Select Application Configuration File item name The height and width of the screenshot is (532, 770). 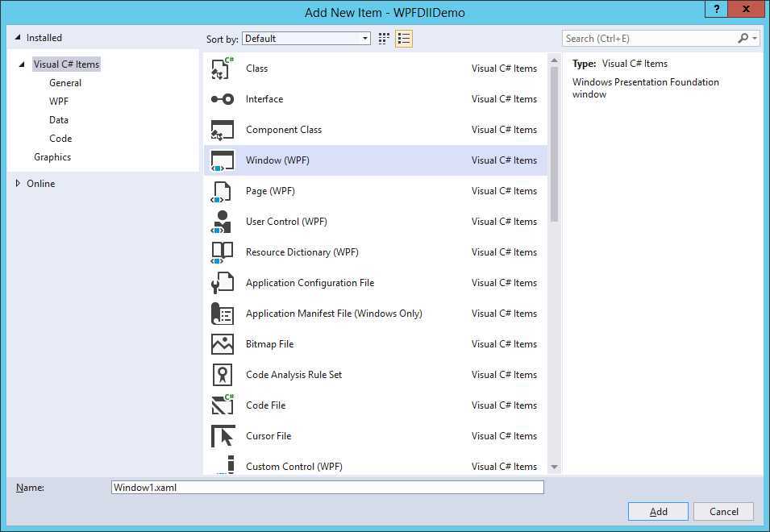[310, 283]
